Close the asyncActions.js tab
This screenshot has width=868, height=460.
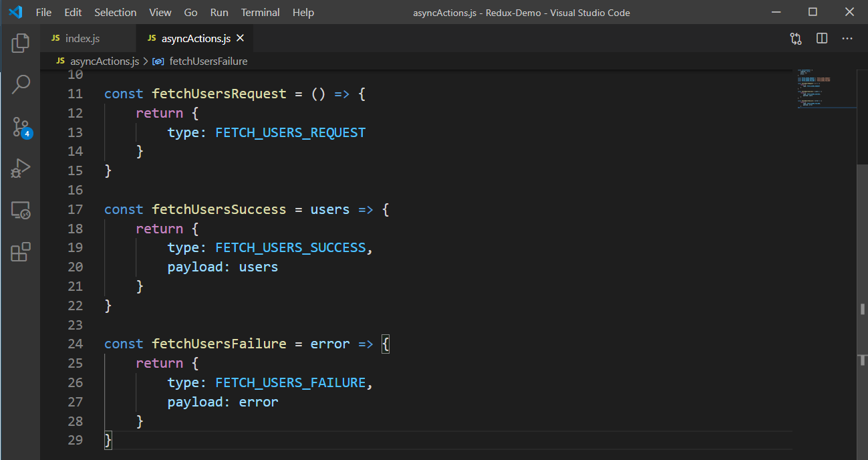[241, 38]
